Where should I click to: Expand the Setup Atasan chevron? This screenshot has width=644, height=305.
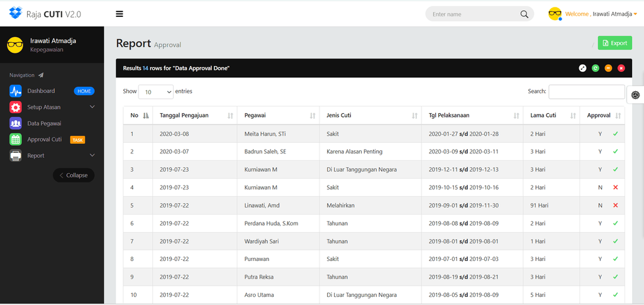pos(92,107)
